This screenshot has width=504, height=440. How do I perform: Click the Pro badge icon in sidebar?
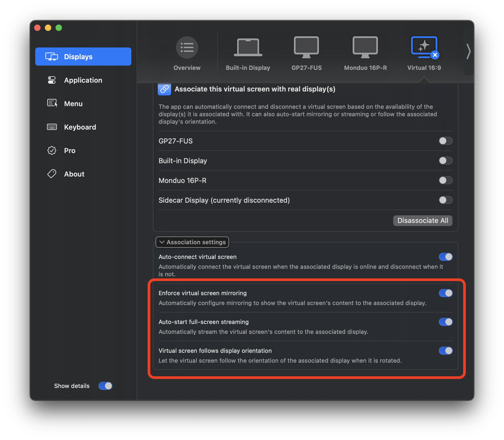pos(52,150)
